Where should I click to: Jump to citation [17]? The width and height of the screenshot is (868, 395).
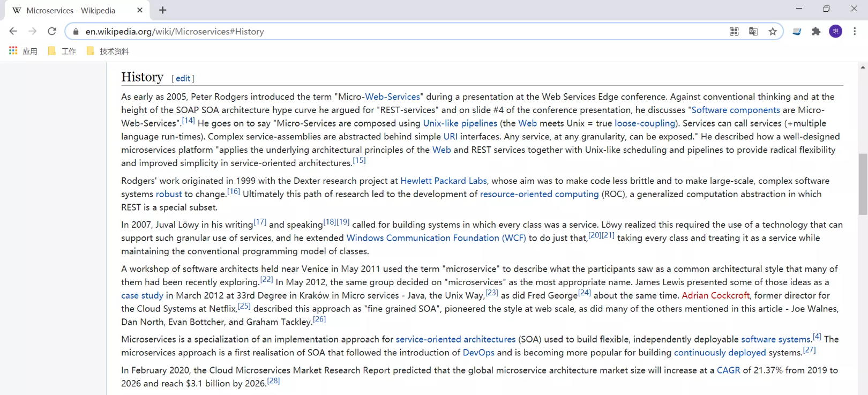tap(260, 222)
